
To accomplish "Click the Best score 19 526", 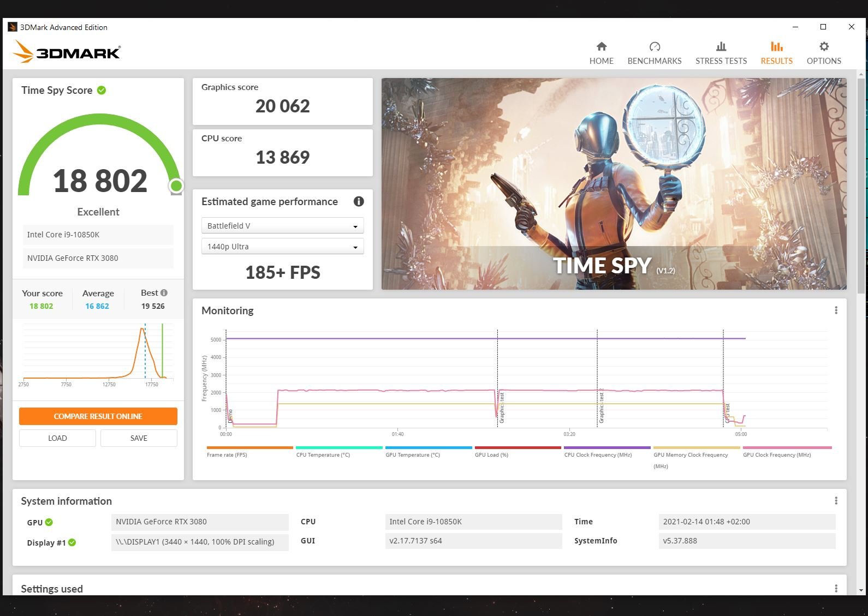I will point(153,306).
